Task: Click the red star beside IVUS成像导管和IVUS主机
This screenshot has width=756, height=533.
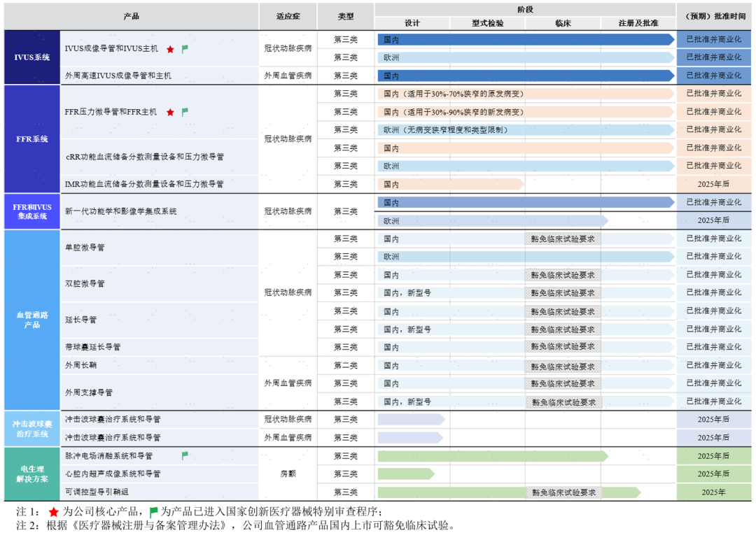Action: 170,49
